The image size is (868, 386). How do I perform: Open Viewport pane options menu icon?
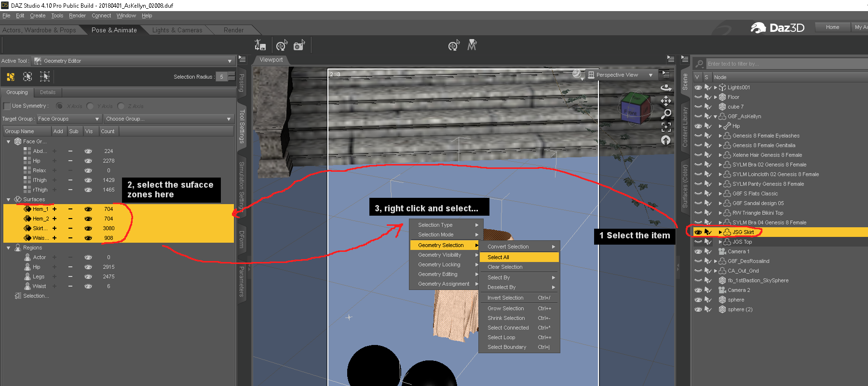pyautogui.click(x=670, y=59)
